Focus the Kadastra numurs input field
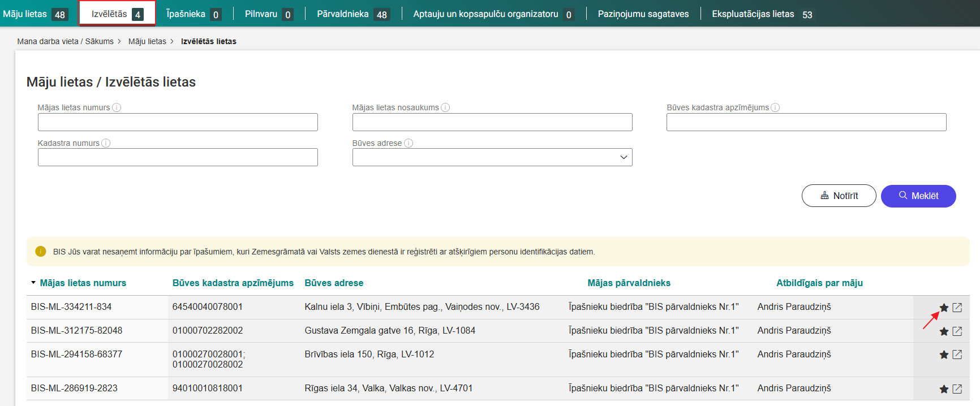 (178, 157)
